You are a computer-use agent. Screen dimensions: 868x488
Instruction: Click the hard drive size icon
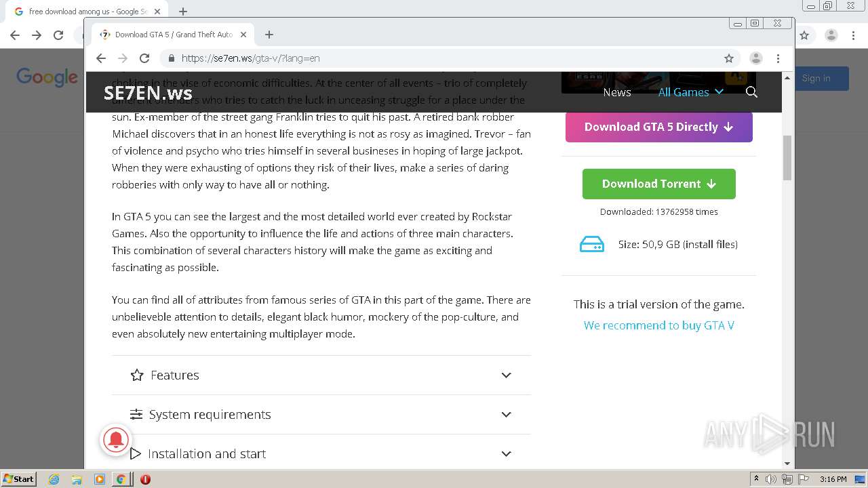point(591,245)
